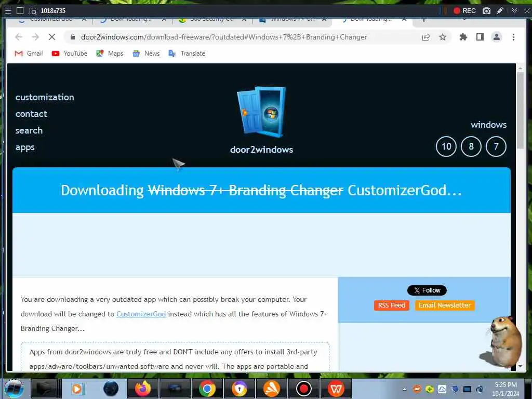Open WPS Office from the taskbar

[336, 389]
